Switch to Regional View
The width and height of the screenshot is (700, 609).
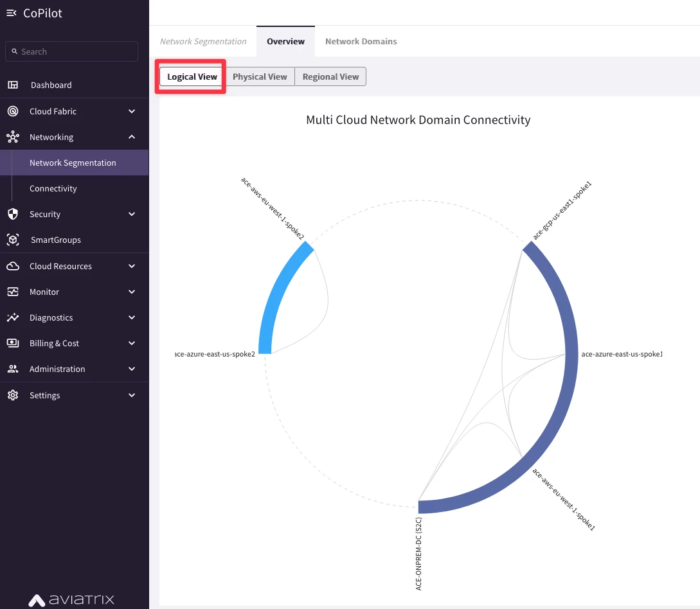pos(331,76)
